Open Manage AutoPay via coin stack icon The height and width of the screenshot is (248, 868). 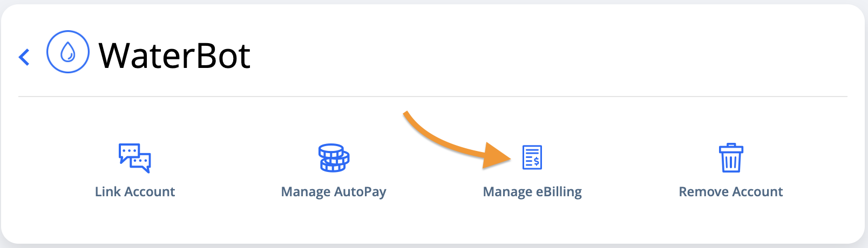click(334, 158)
